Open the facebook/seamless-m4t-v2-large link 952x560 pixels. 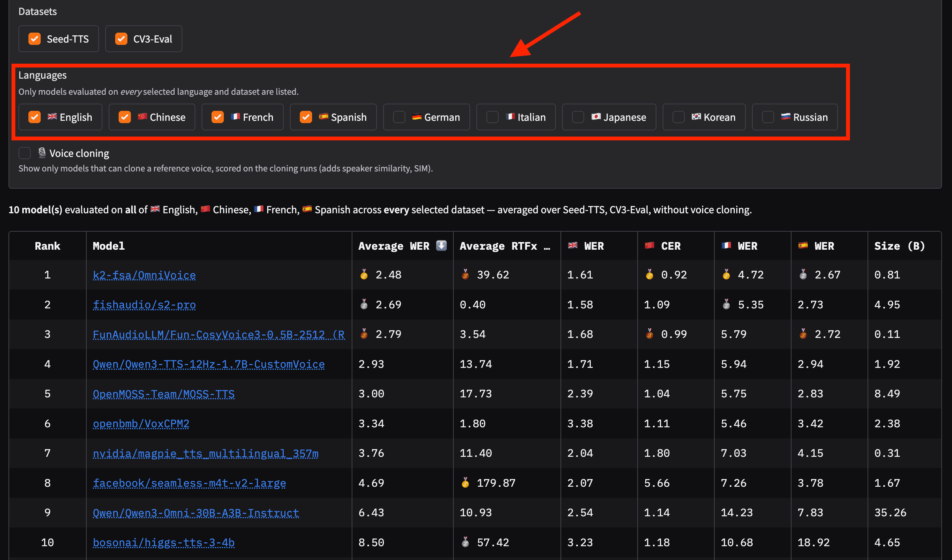(189, 483)
